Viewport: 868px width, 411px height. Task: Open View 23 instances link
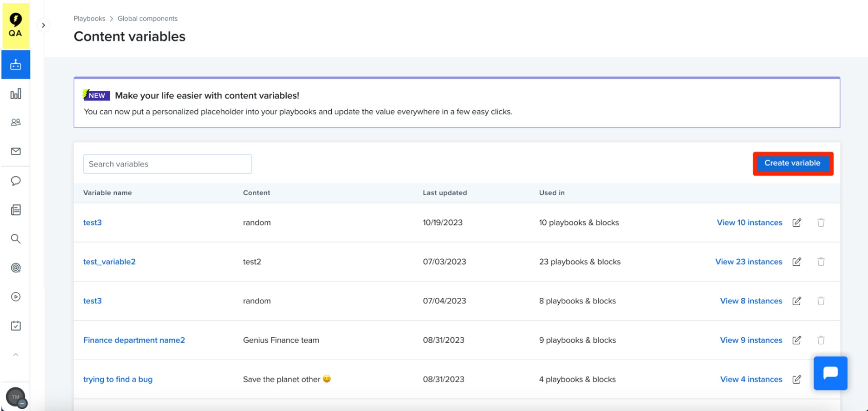click(749, 262)
